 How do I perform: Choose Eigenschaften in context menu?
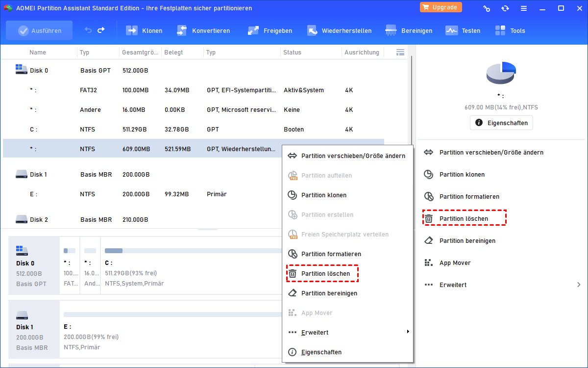(347, 352)
